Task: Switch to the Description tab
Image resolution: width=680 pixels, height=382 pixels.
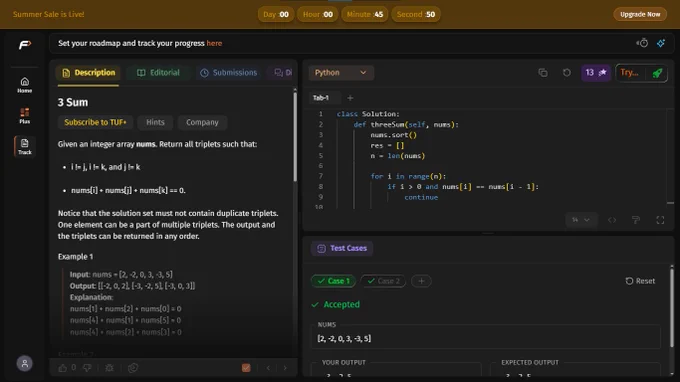Action: [88, 72]
